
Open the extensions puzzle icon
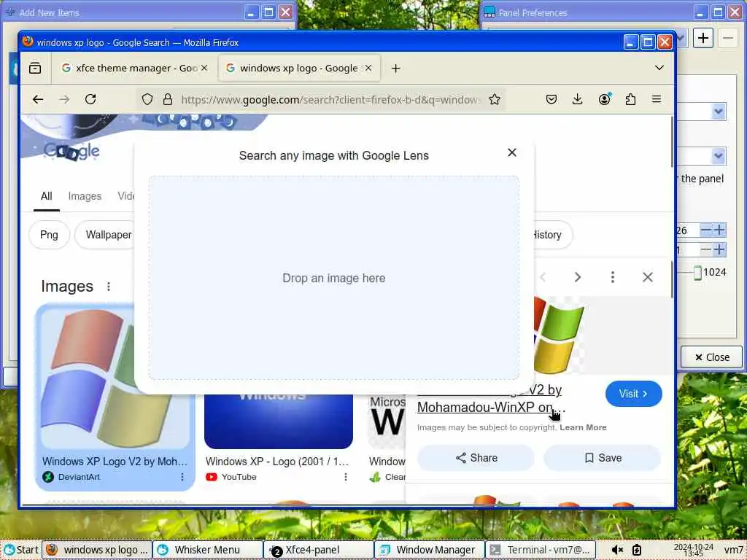pyautogui.click(x=630, y=99)
